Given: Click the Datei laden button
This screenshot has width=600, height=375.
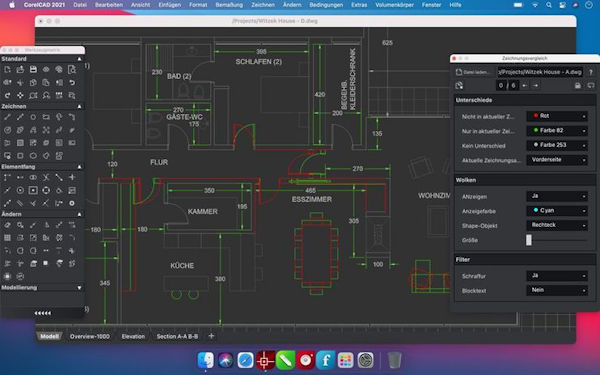Looking at the screenshot, I should coord(473,72).
